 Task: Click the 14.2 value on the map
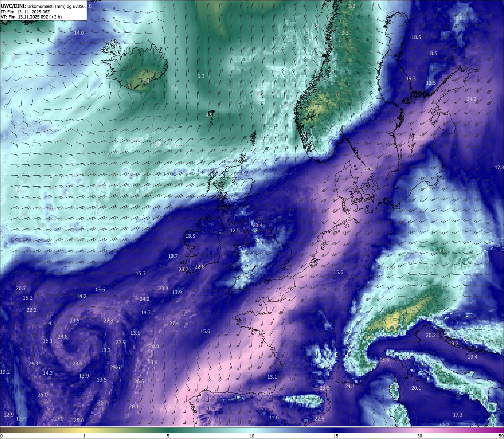tap(82, 296)
